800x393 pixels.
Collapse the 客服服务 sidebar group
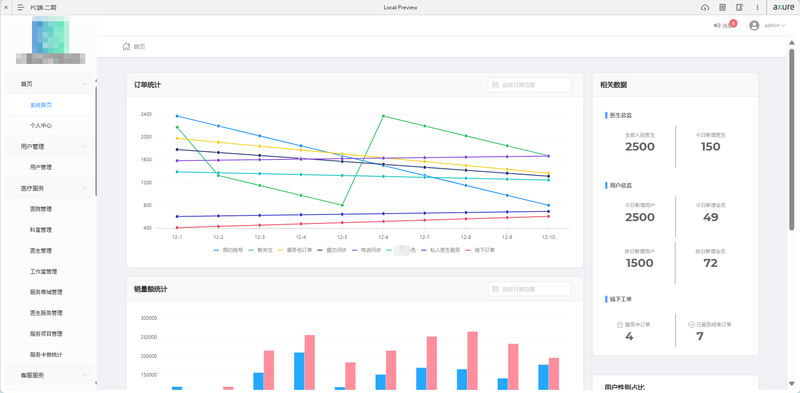[x=49, y=375]
